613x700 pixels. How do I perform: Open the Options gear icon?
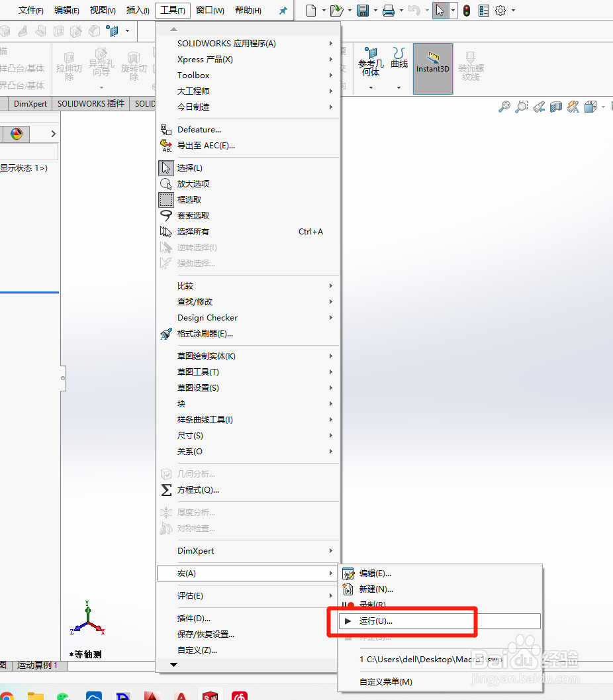point(500,11)
